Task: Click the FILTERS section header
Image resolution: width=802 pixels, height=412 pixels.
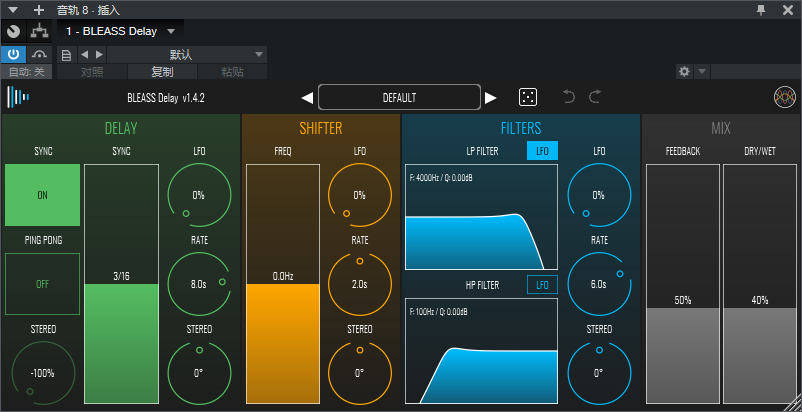Action: click(x=521, y=128)
